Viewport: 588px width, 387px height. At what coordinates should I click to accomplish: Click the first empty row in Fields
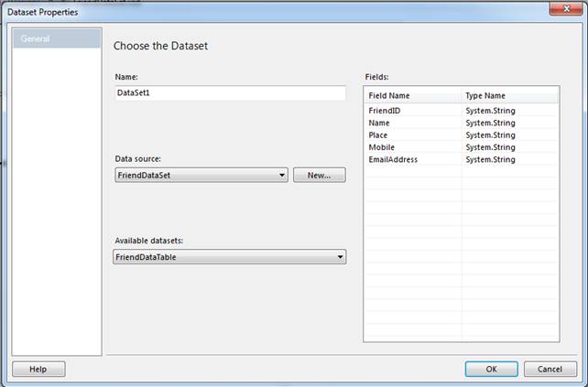pyautogui.click(x=412, y=171)
